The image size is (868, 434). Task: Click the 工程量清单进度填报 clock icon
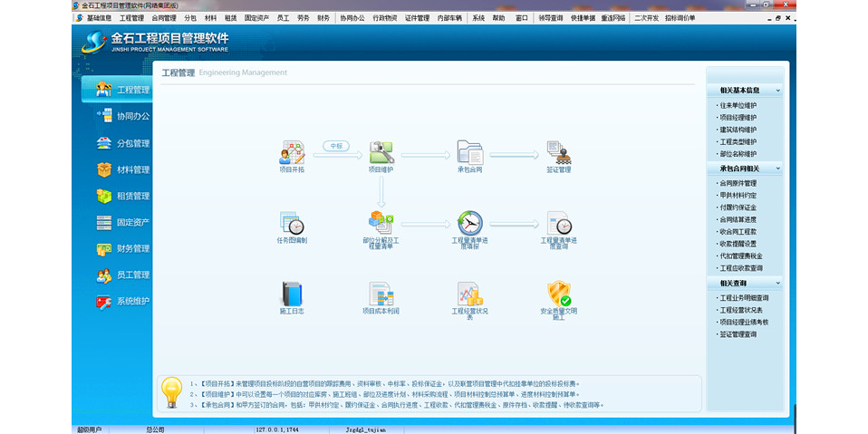tap(469, 223)
